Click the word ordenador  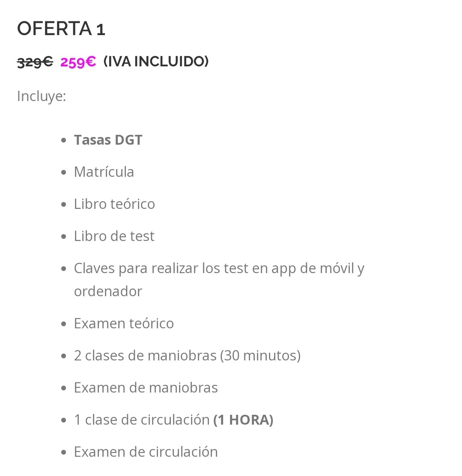108,292
